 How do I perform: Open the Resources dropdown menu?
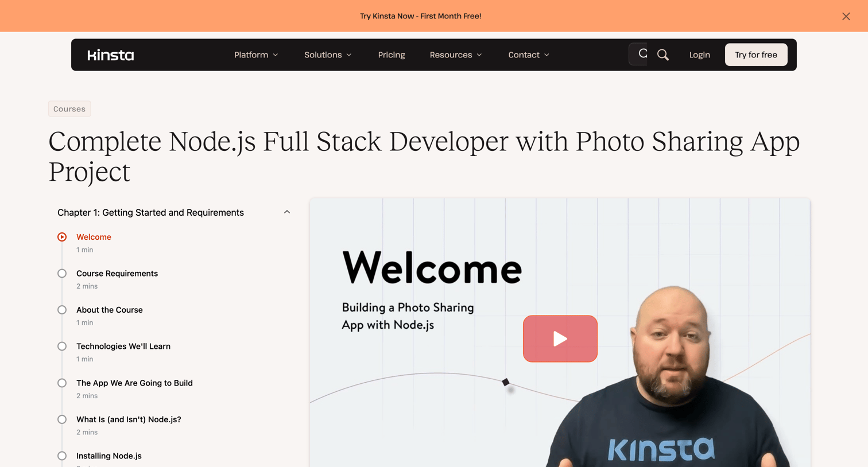(456, 55)
